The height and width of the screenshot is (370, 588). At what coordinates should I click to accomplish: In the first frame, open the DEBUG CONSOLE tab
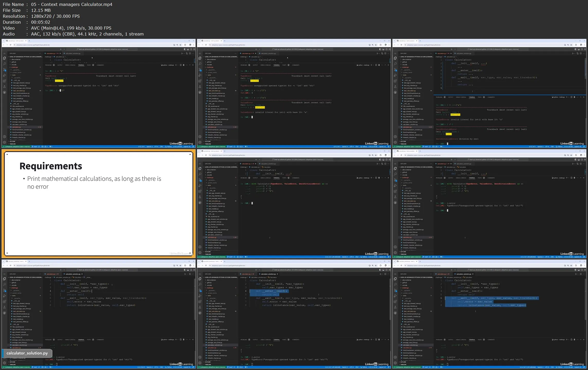click(70, 65)
